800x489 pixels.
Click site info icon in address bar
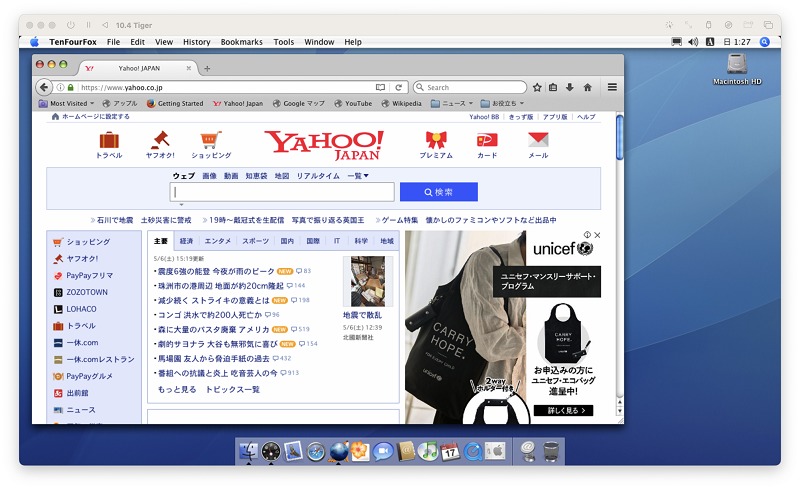click(x=60, y=87)
